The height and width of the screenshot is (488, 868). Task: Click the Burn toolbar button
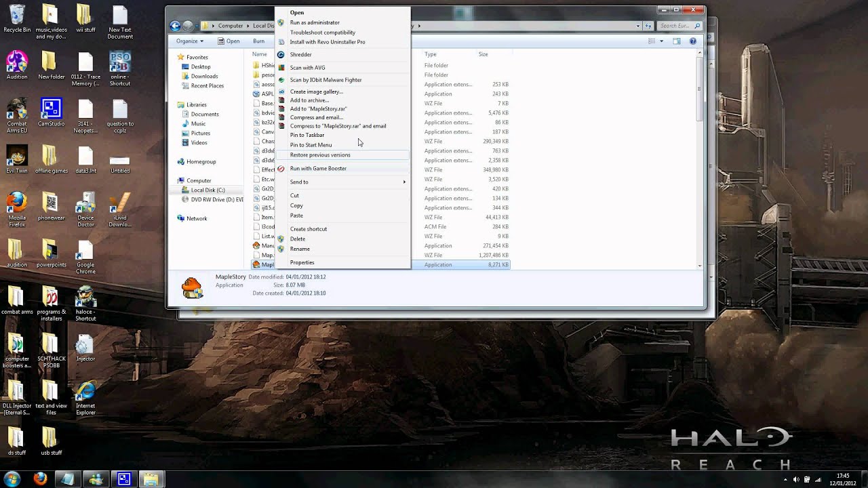(258, 41)
